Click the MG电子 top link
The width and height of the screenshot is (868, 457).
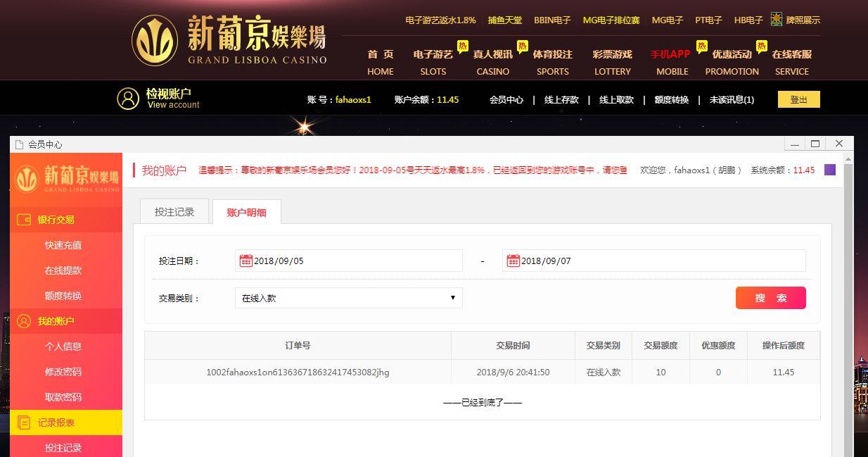click(x=668, y=20)
